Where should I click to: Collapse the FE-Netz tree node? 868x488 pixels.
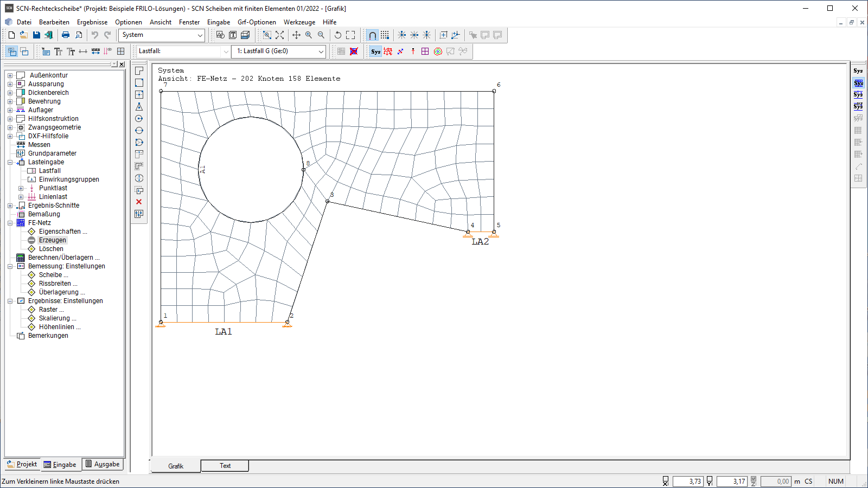pyautogui.click(x=10, y=223)
